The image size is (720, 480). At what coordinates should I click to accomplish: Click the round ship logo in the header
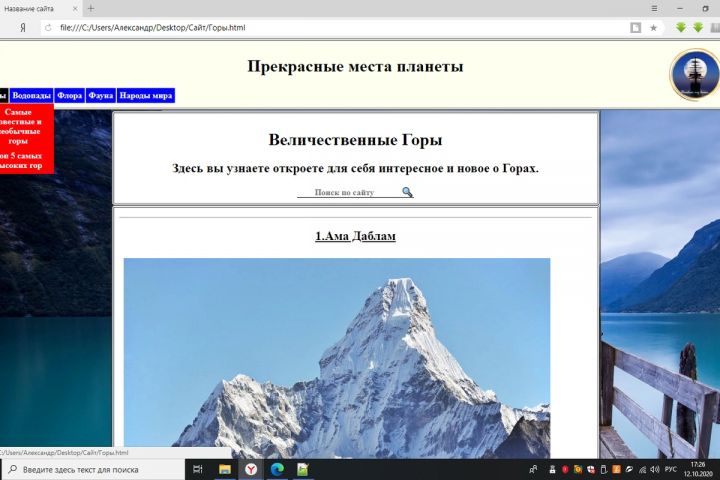coord(695,74)
